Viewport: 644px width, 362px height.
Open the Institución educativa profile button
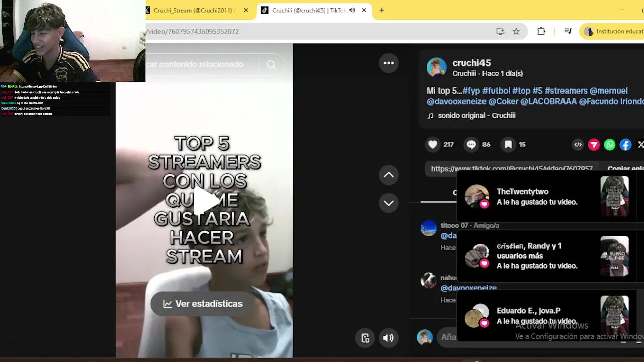click(x=612, y=31)
